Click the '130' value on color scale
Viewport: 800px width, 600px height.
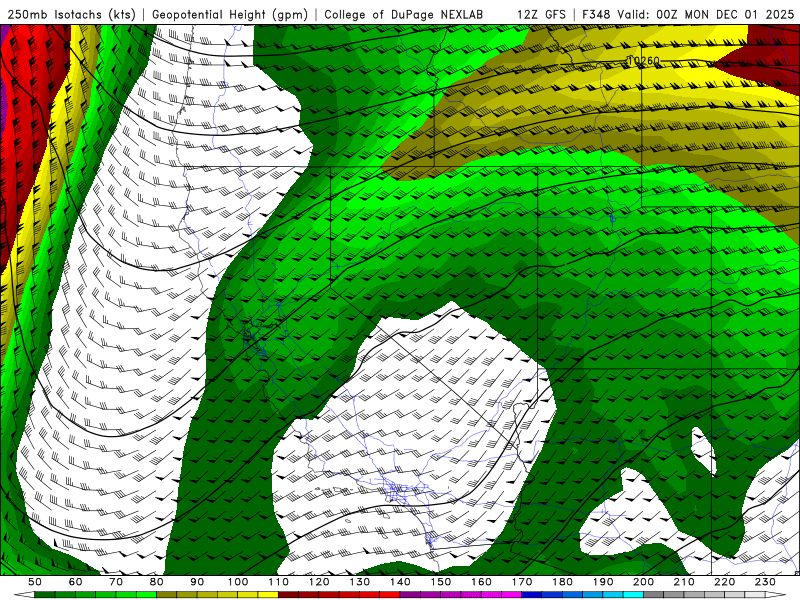tap(359, 582)
